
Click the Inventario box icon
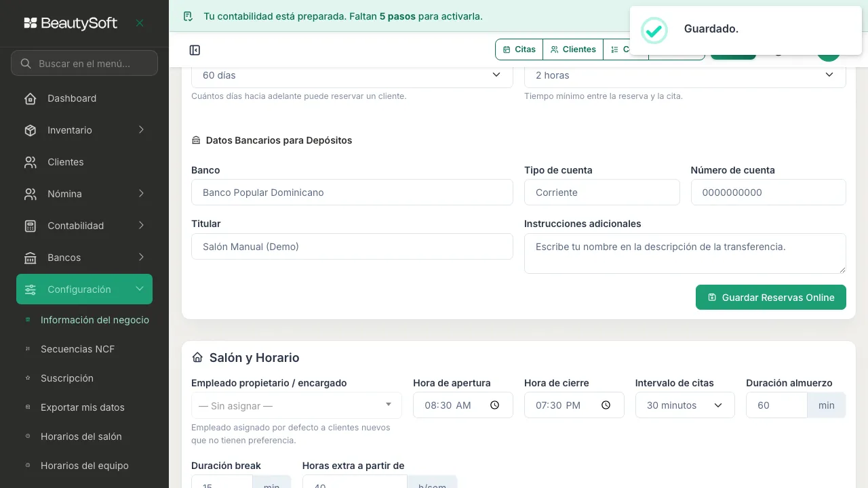[x=31, y=130]
